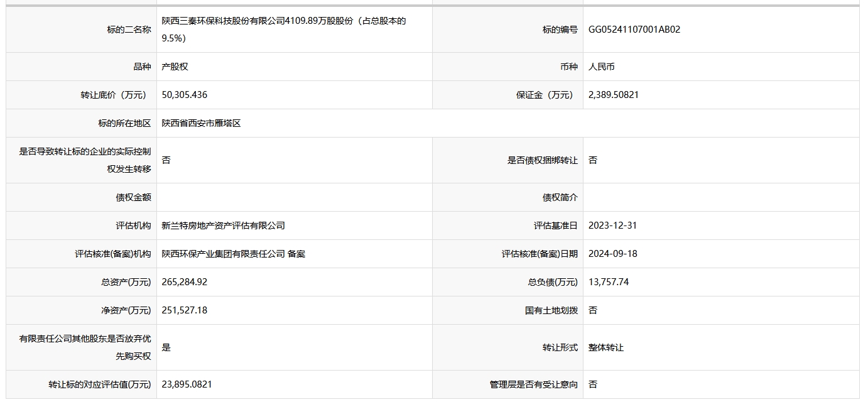Click the label 是否债权捆绑转让

[543, 160]
